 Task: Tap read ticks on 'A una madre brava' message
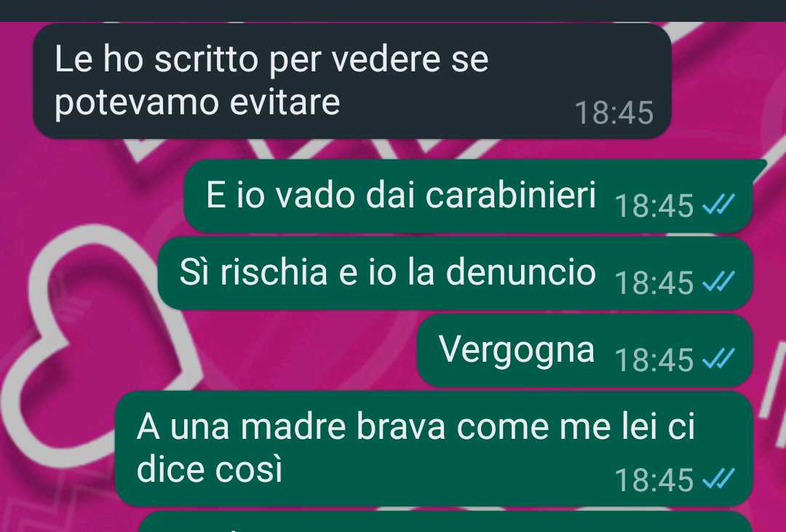coord(718,478)
